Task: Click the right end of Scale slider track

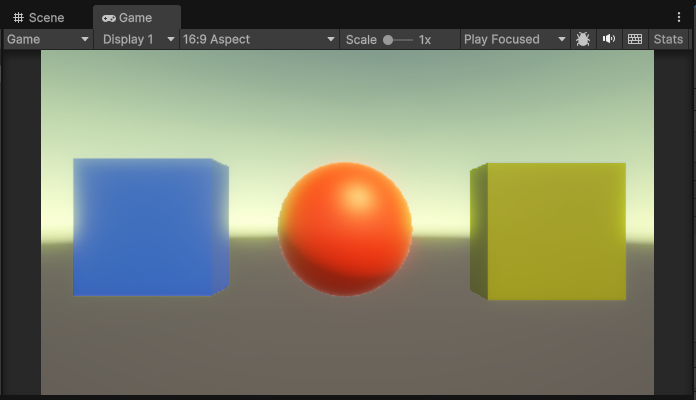Action: tap(412, 40)
